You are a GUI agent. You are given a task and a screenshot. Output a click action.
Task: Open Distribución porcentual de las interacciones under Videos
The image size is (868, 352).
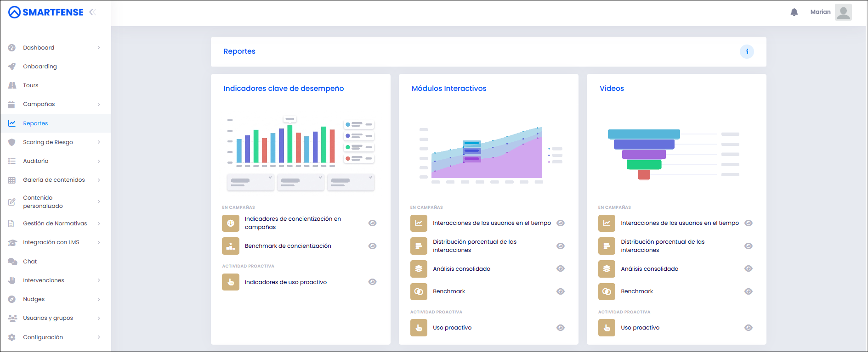pyautogui.click(x=663, y=246)
